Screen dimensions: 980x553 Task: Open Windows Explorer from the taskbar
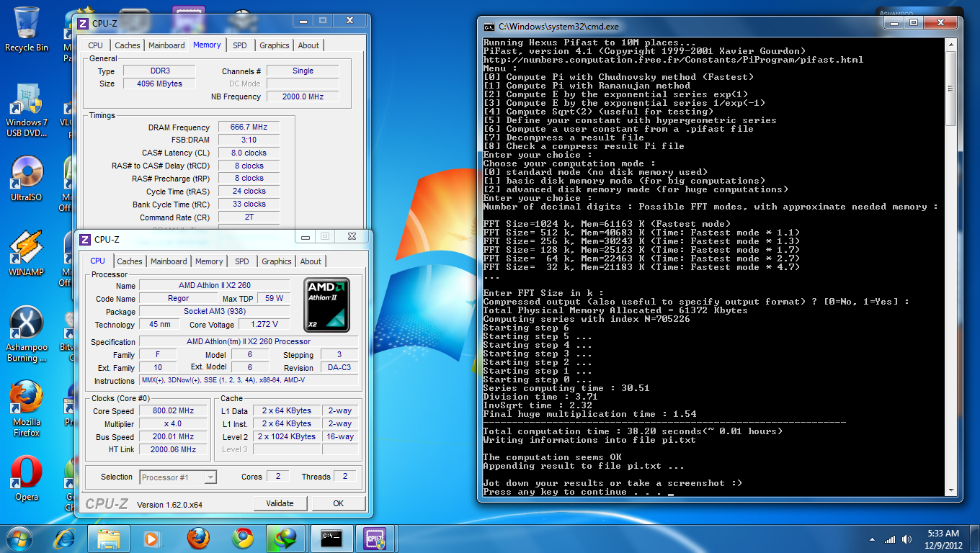(109, 539)
